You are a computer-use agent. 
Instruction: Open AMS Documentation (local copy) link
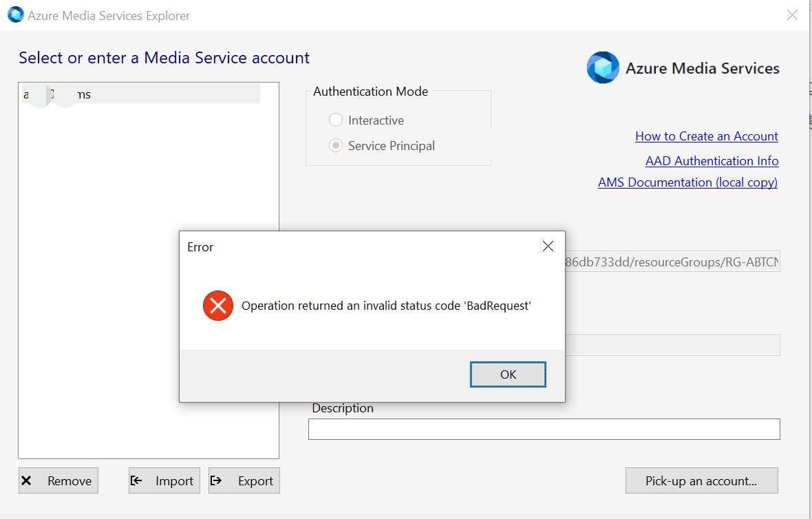[687, 182]
